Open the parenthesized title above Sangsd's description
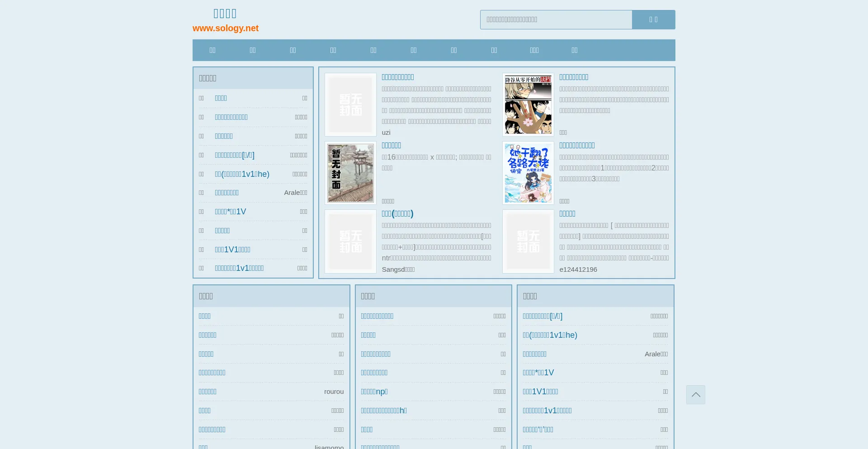The image size is (868, 449). 397,214
